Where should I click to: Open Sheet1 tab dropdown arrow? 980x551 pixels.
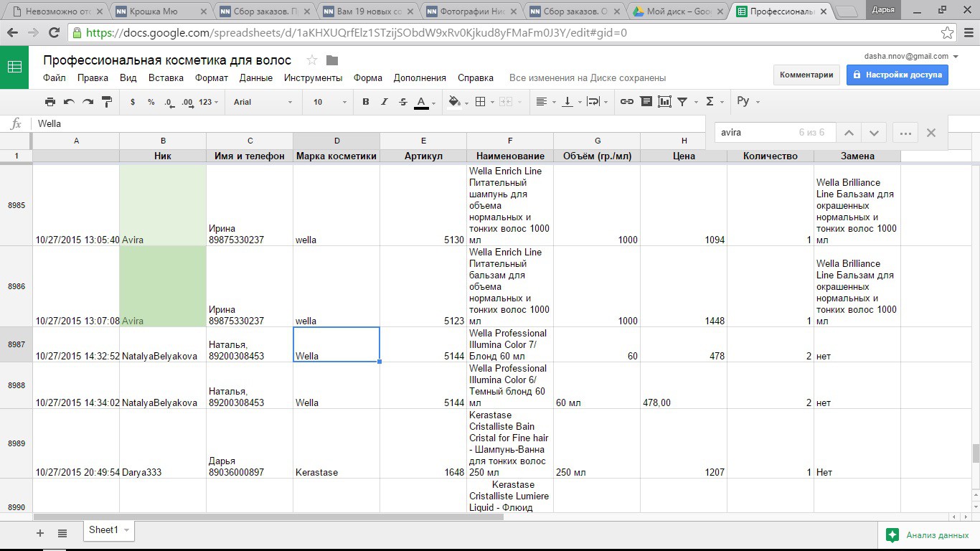[127, 530]
